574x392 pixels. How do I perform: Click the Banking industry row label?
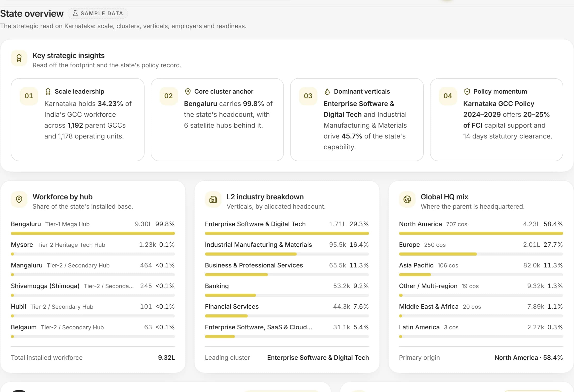click(217, 286)
